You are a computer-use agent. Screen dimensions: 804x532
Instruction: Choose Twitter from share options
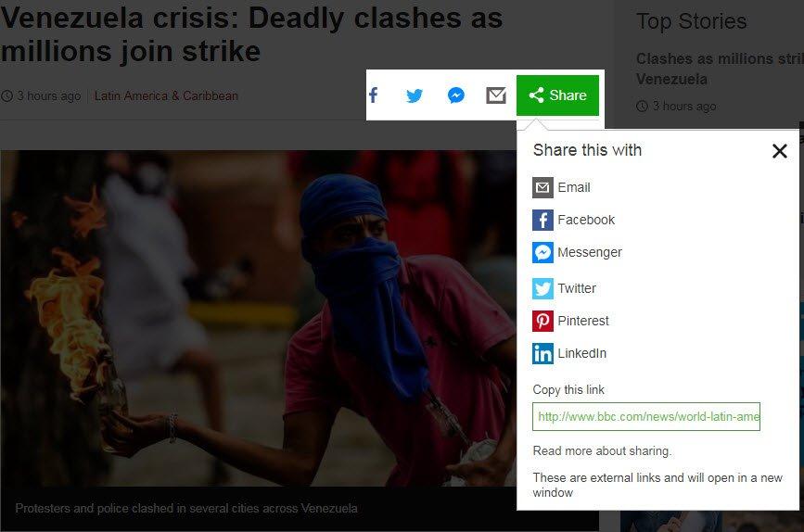pos(564,288)
